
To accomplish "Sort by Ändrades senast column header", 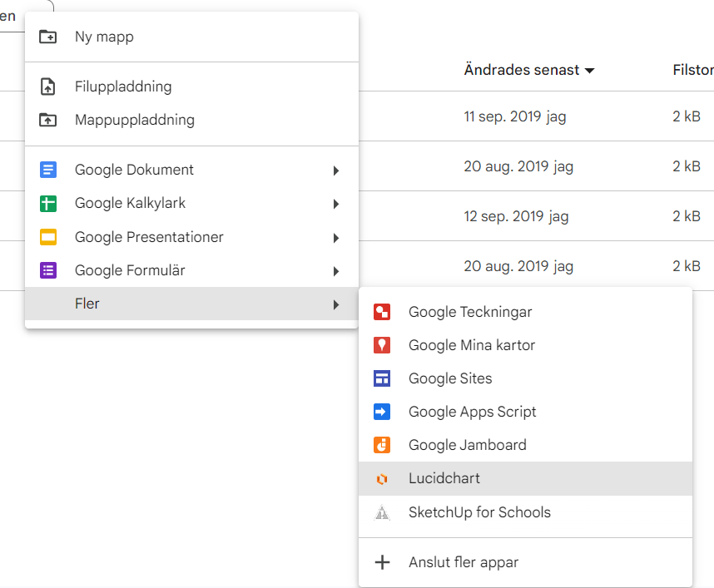I will [522, 70].
